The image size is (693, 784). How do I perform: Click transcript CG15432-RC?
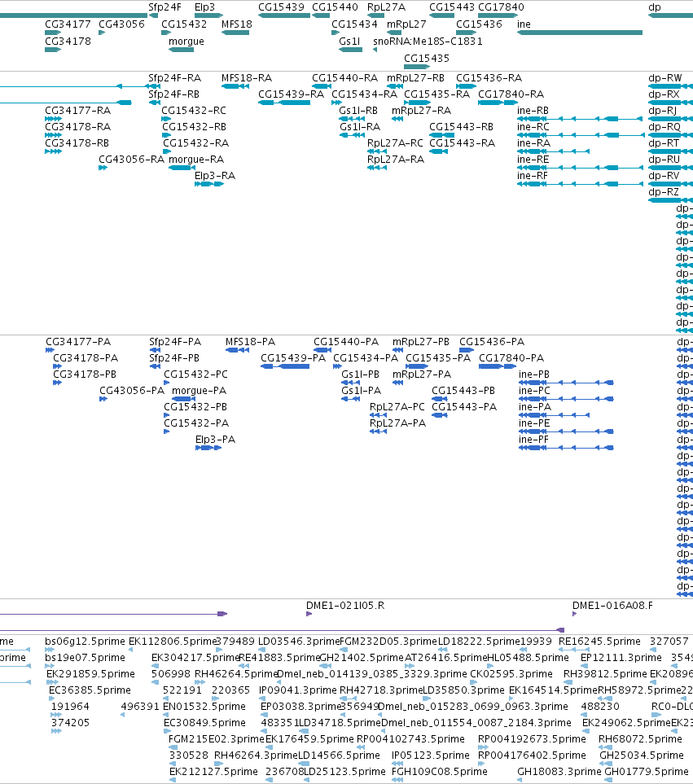tap(194, 111)
